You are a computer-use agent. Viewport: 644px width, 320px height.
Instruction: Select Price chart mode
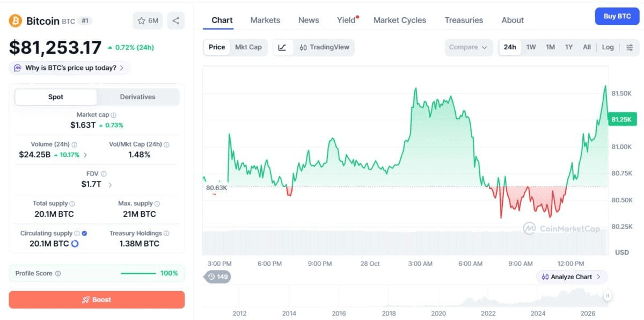pyautogui.click(x=217, y=47)
